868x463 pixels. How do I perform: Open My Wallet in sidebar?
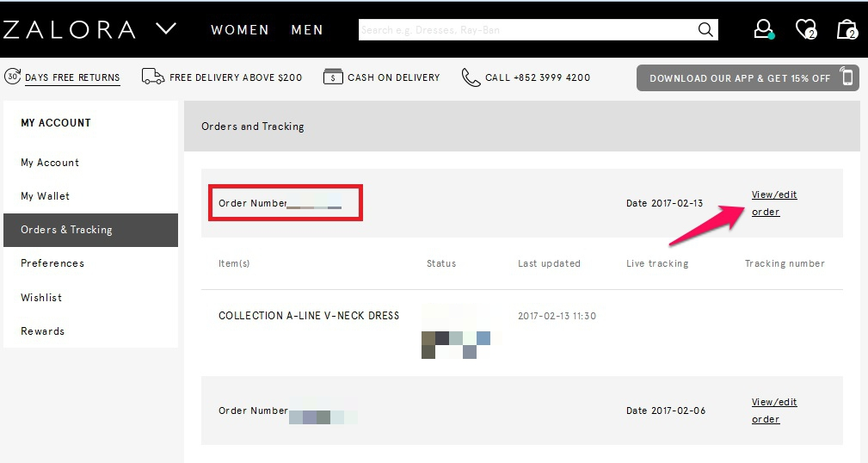coord(45,196)
